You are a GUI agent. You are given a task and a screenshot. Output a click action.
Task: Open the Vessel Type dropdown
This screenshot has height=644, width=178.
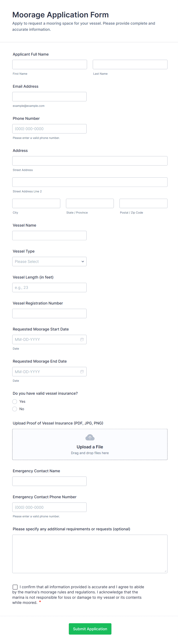[49, 262]
